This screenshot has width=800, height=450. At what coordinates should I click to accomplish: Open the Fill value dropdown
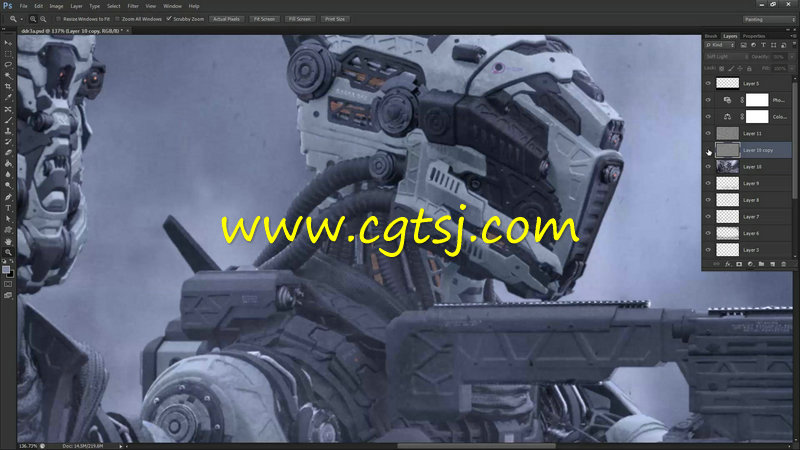tap(792, 68)
